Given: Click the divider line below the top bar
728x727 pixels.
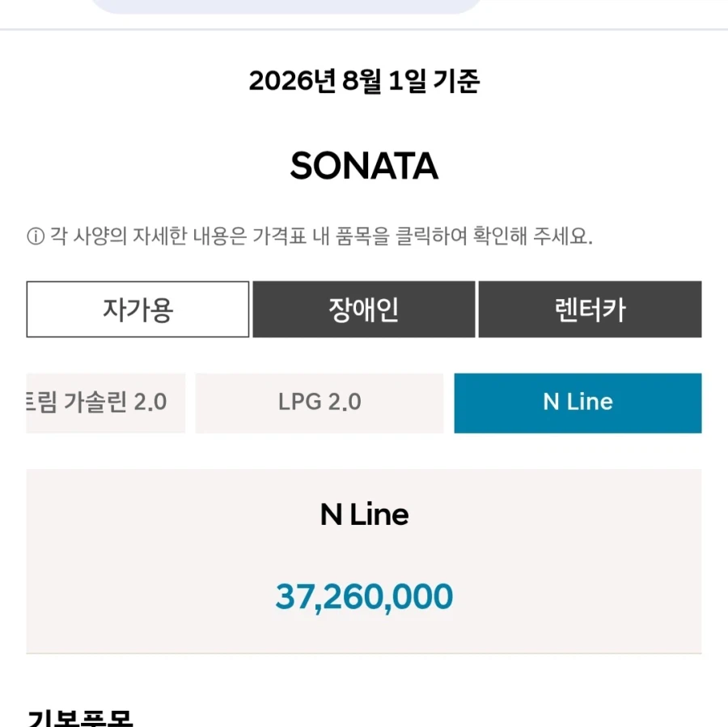Looking at the screenshot, I should [x=364, y=30].
